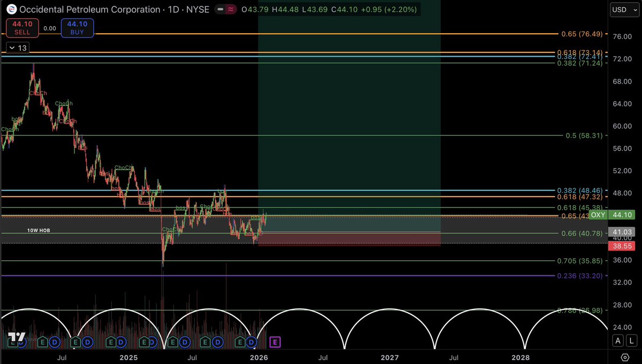Select the red stop-loss zone of long position

(349, 238)
